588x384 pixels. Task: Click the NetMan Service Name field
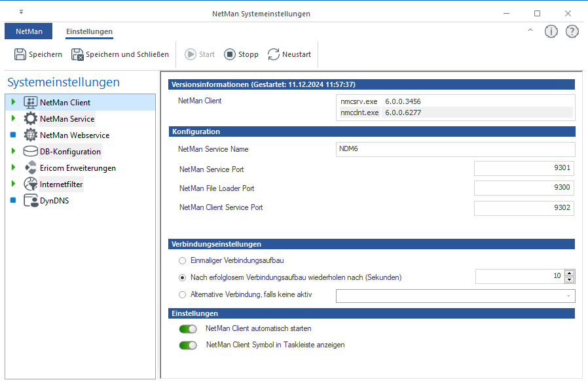click(x=454, y=149)
